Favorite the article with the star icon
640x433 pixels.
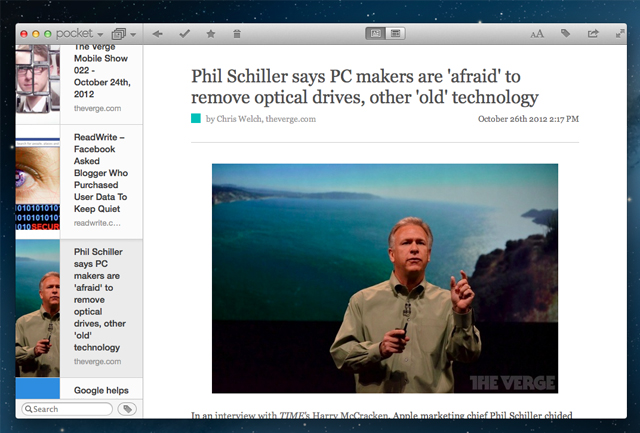pos(210,33)
